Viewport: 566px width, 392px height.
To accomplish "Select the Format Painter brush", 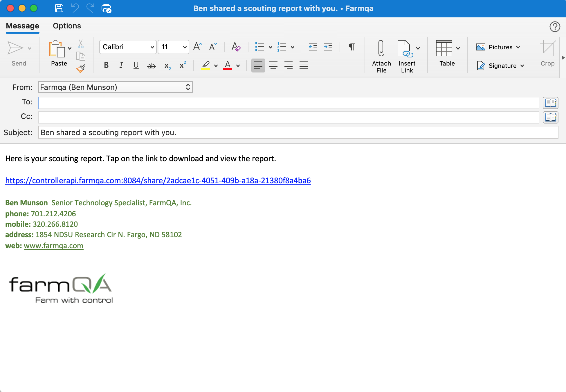I will tap(81, 69).
